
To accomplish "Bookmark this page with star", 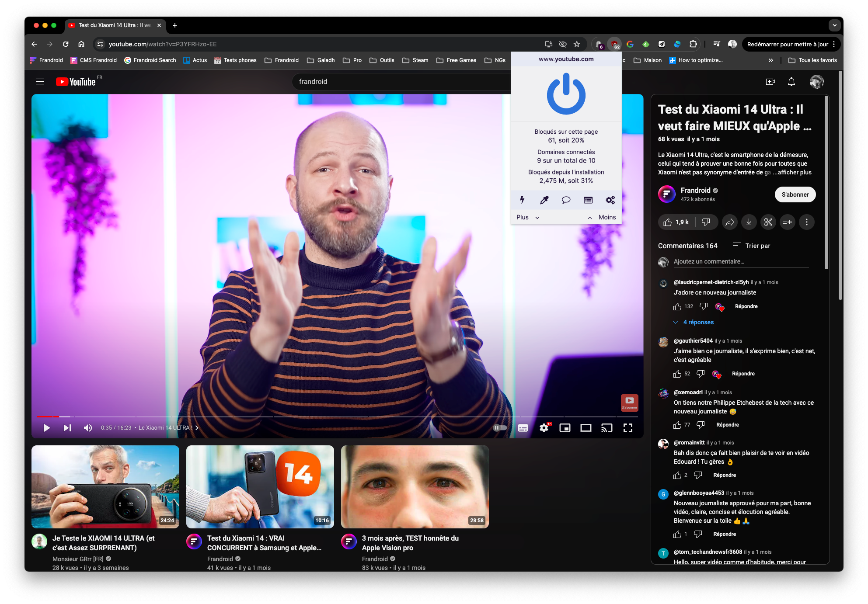I will click(577, 44).
